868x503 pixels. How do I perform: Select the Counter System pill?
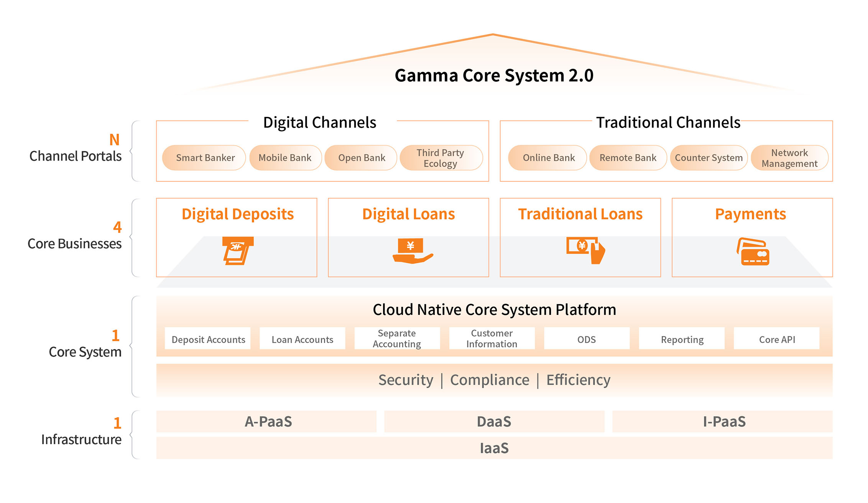tap(708, 158)
